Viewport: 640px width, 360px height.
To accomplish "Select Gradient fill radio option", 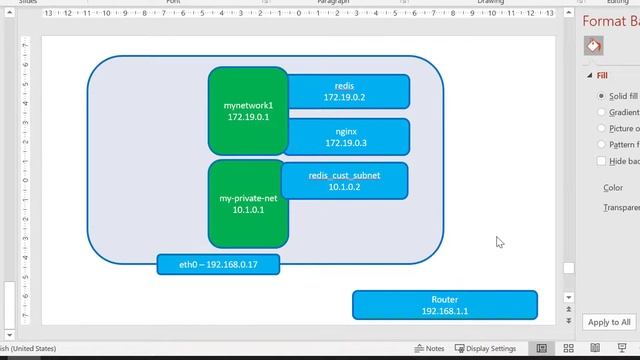I will (601, 112).
